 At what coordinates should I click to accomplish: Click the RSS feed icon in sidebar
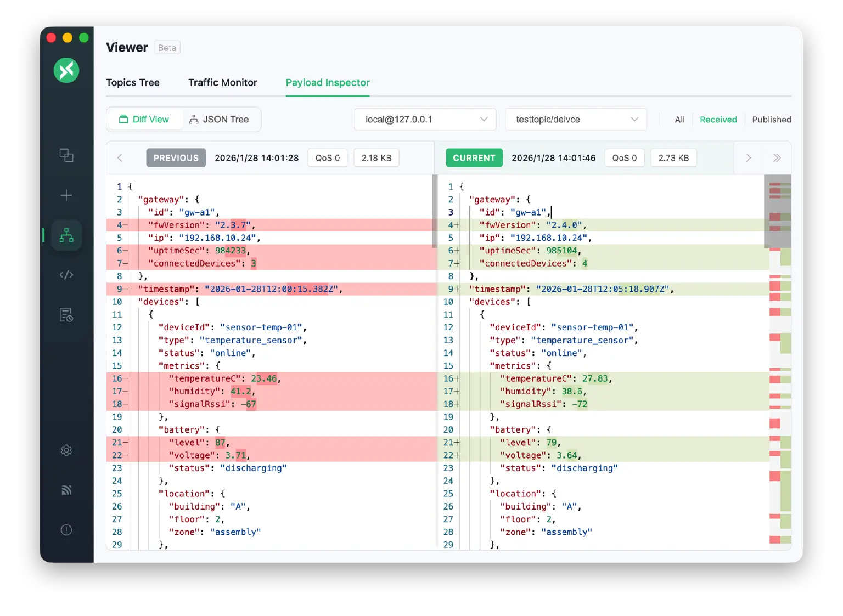coord(66,490)
